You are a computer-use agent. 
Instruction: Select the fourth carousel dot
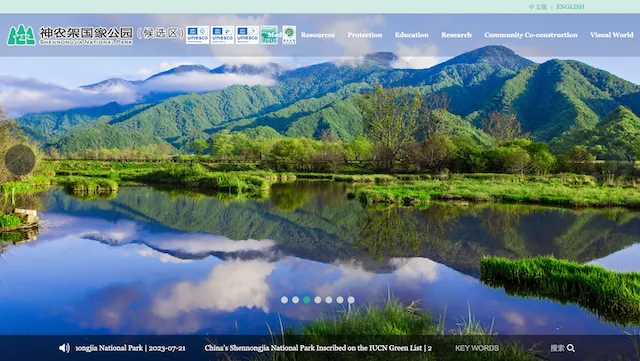pos(318,300)
